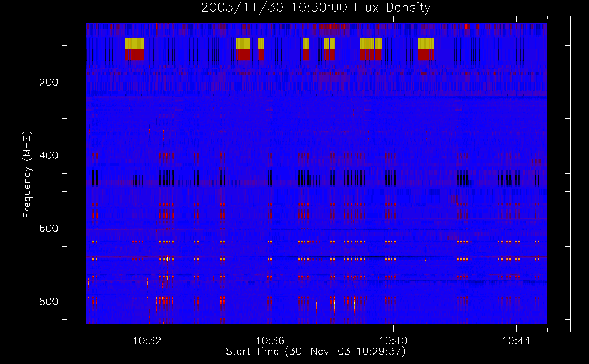This screenshot has height=364, width=589.
Task: Click the 'Frequency (MHZ)' axis label
Action: tap(27, 175)
